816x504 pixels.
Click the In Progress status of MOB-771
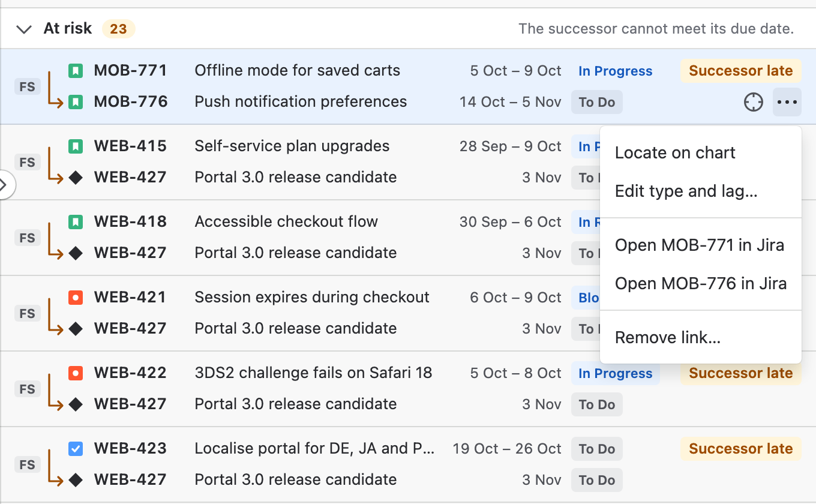[615, 71]
